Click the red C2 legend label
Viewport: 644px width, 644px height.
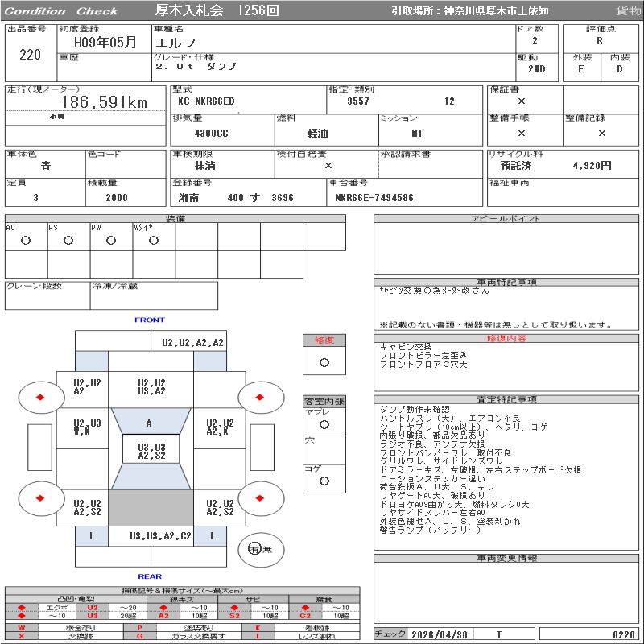[x=305, y=616]
